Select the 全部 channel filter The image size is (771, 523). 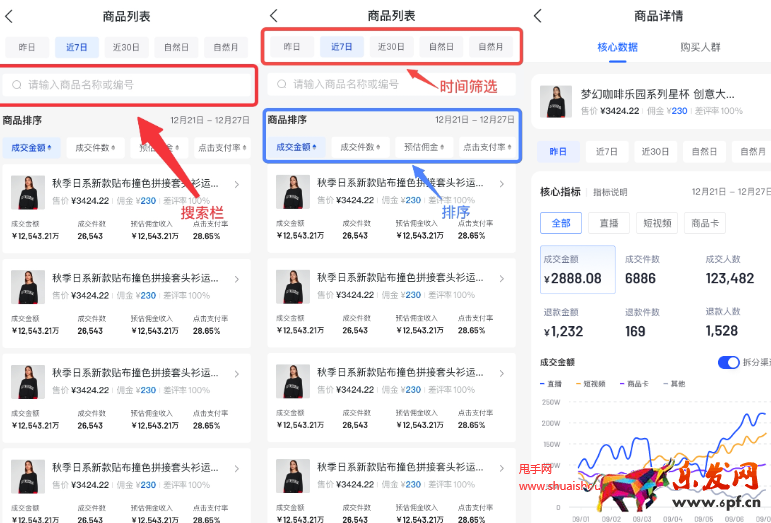(561, 223)
